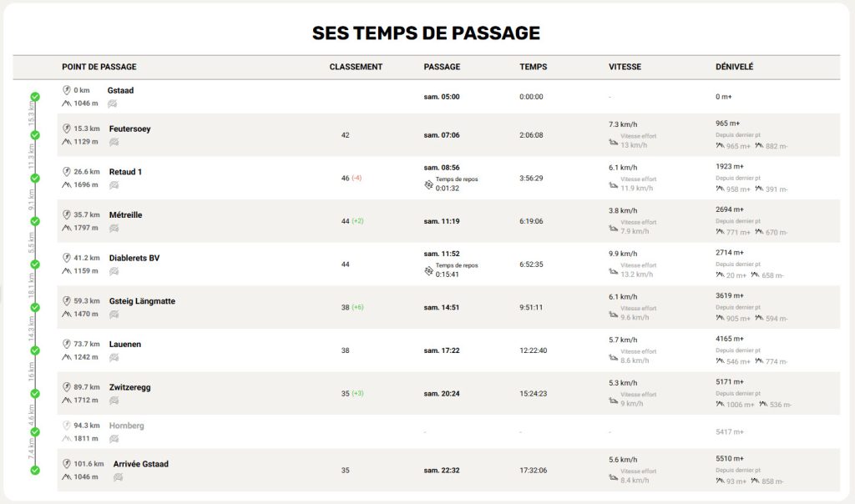The image size is (855, 504).
Task: Click the rest time icon in Retaud 1 row
Action: [429, 184]
